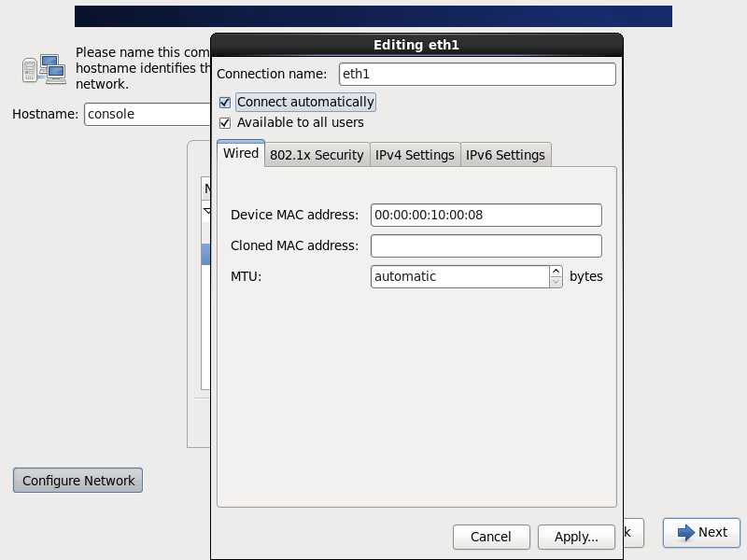747x560 pixels.
Task: Click the 'Cloned MAC address:' label
Action: (294, 245)
